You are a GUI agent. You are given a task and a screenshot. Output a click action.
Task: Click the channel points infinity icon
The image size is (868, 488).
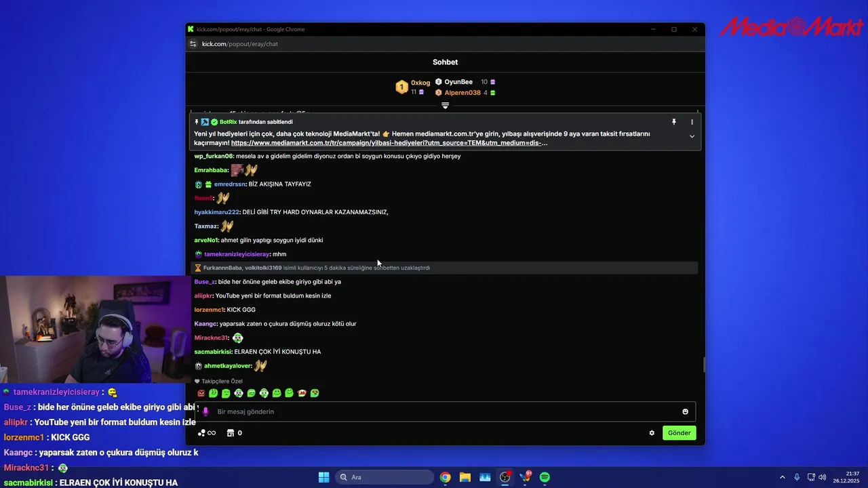click(x=207, y=433)
